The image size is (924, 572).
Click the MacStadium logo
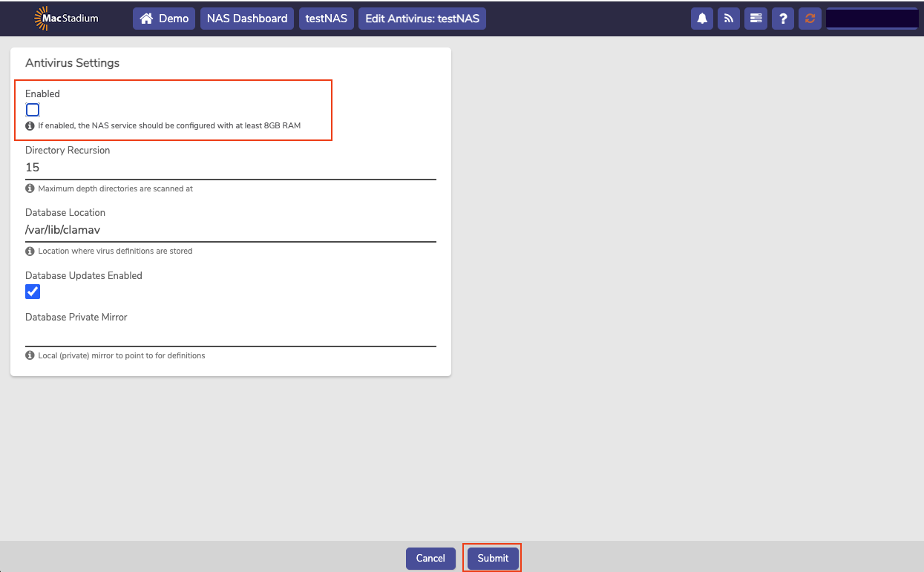coord(67,18)
